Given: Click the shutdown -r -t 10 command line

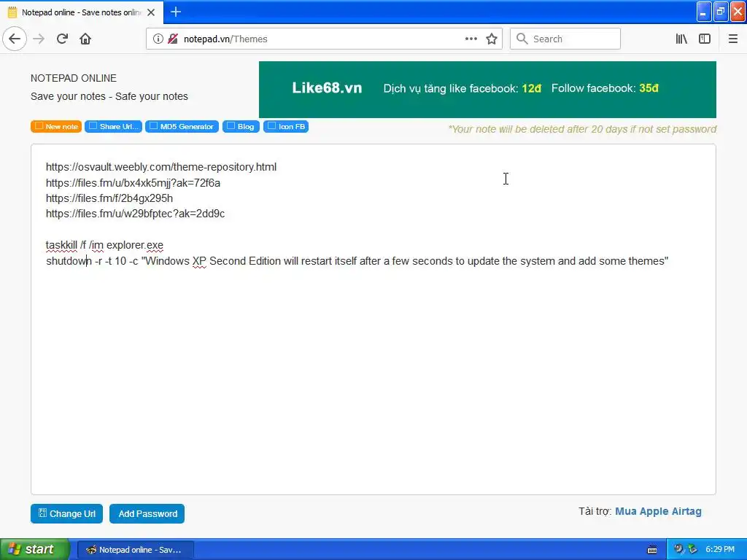Looking at the screenshot, I should pyautogui.click(x=357, y=261).
